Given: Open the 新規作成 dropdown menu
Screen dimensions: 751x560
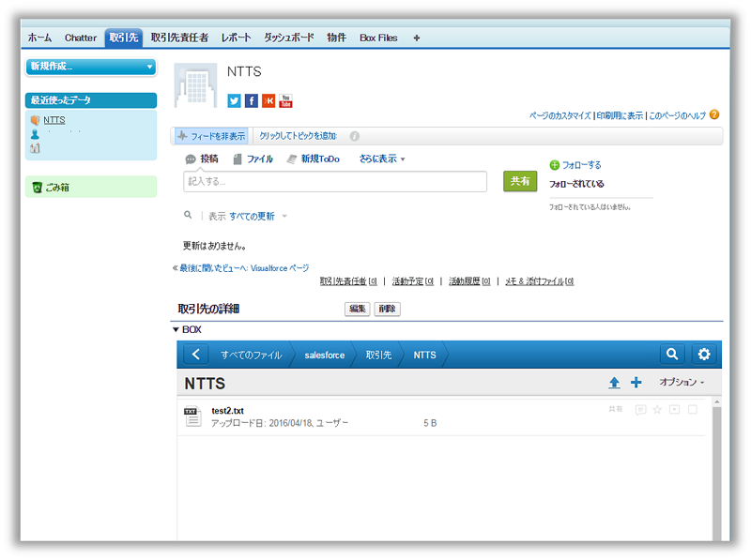Looking at the screenshot, I should tap(91, 67).
